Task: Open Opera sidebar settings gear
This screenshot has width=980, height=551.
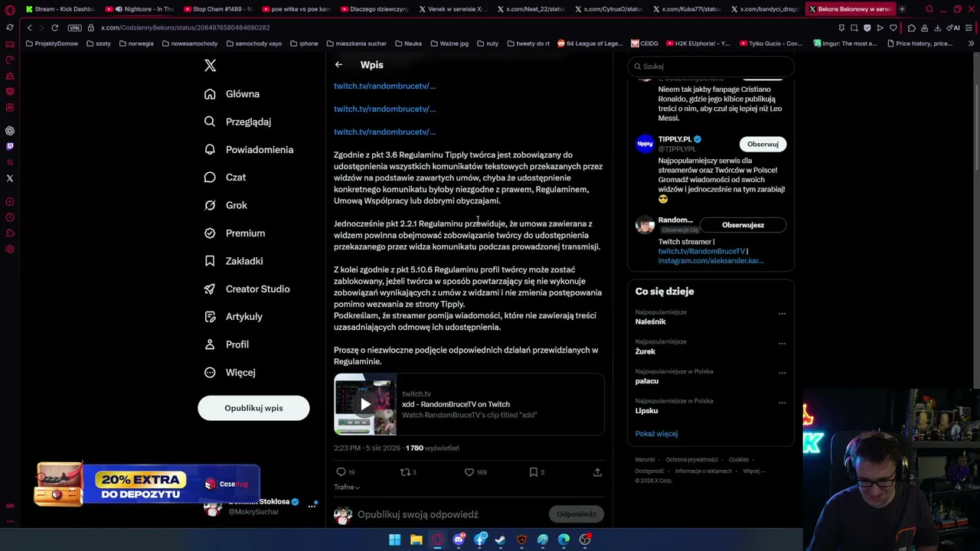Action: [x=10, y=249]
